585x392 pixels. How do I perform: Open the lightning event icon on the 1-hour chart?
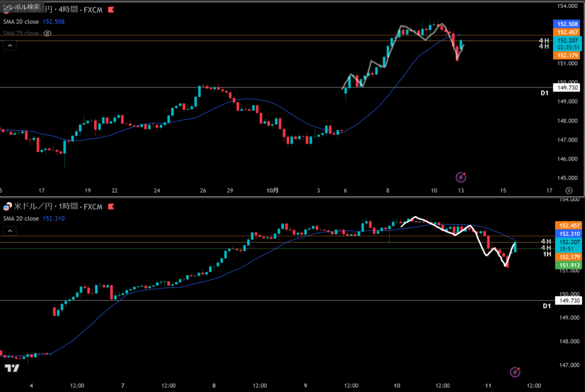515,372
